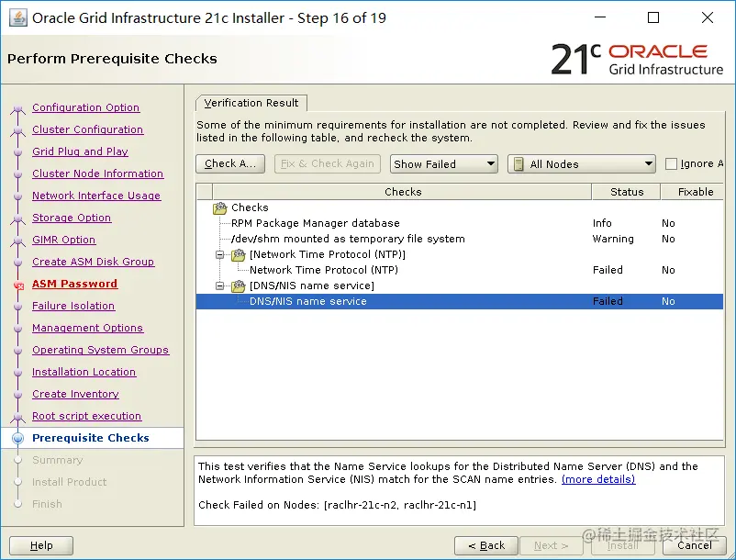The height and width of the screenshot is (560, 736).
Task: Click the Warning status of /dev/shm check
Action: tap(613, 239)
